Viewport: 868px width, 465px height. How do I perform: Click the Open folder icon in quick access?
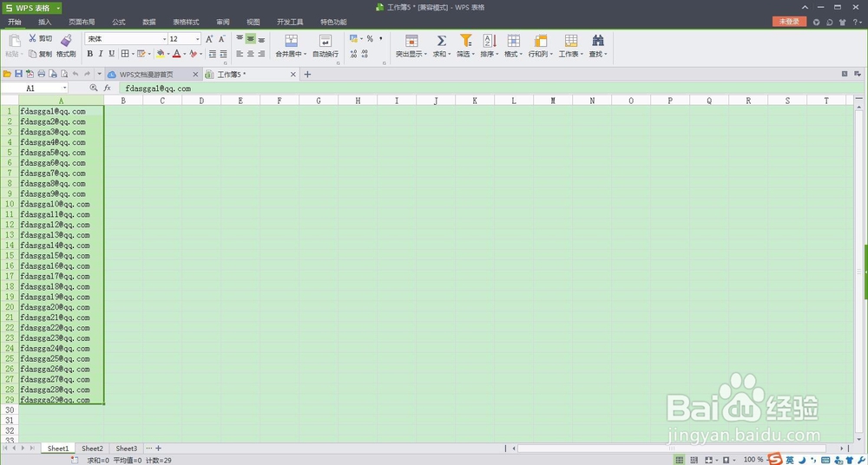pyautogui.click(x=7, y=74)
